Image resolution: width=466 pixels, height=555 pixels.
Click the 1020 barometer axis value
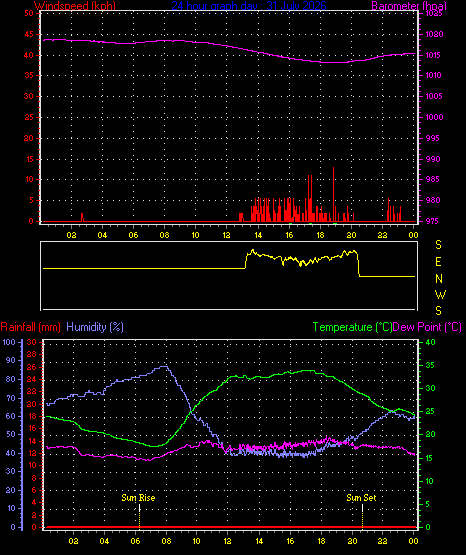pos(434,34)
